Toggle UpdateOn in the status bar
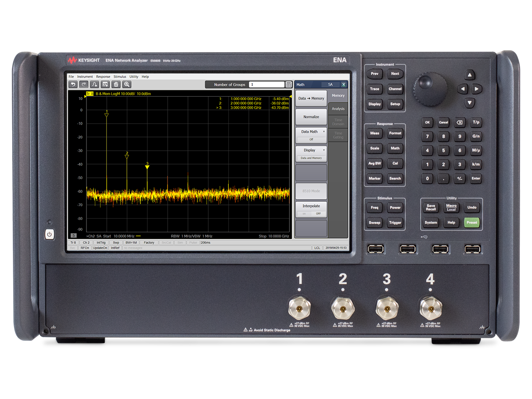This screenshot has height=399, width=532. 100,248
